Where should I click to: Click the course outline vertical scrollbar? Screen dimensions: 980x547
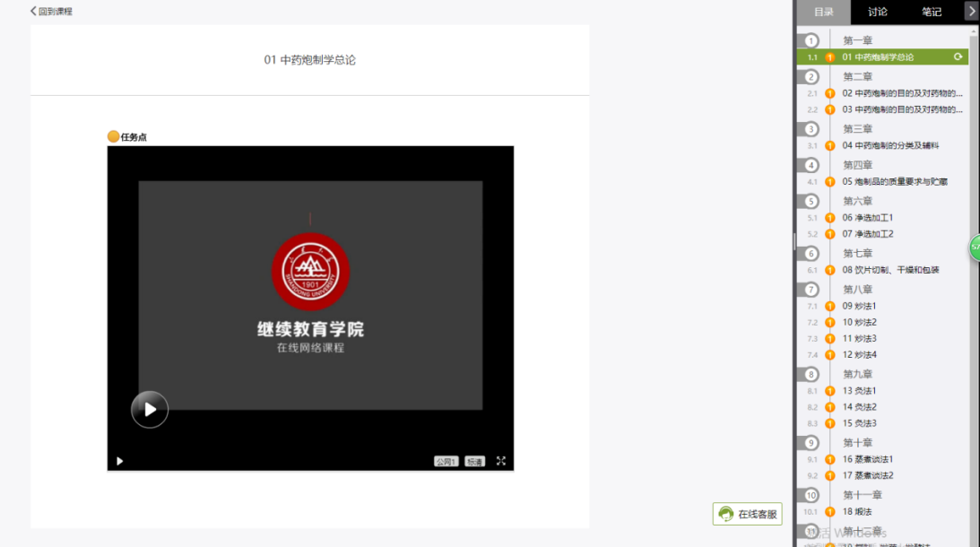pos(974,269)
